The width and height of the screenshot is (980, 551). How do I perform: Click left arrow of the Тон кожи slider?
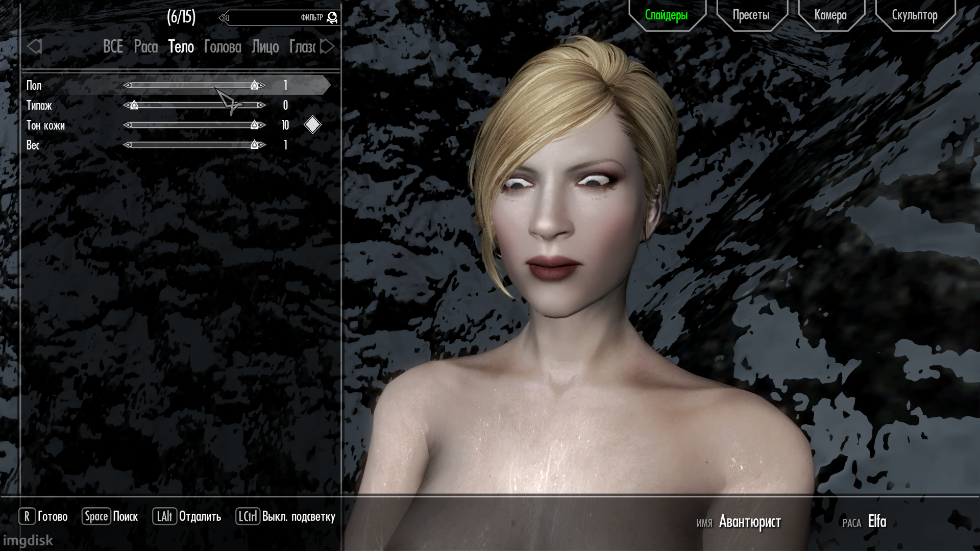tap(128, 126)
